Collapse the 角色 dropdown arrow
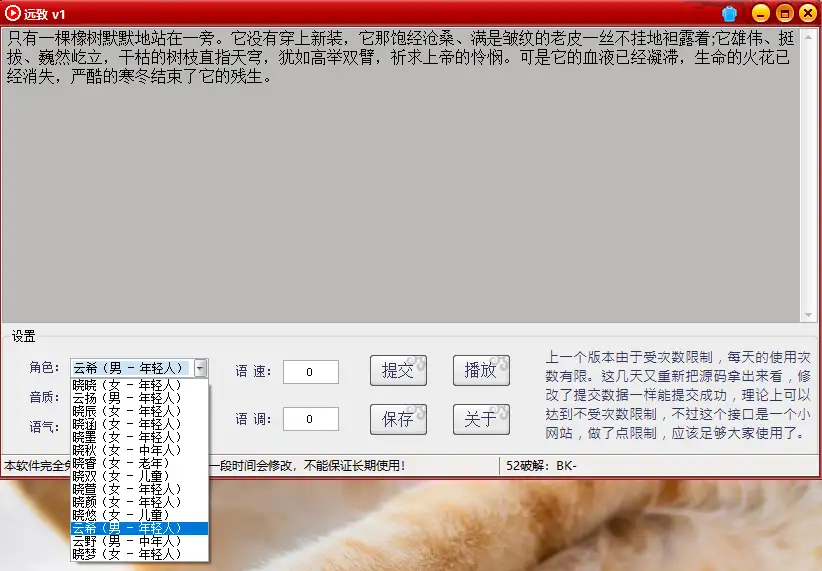822x571 pixels. (201, 368)
